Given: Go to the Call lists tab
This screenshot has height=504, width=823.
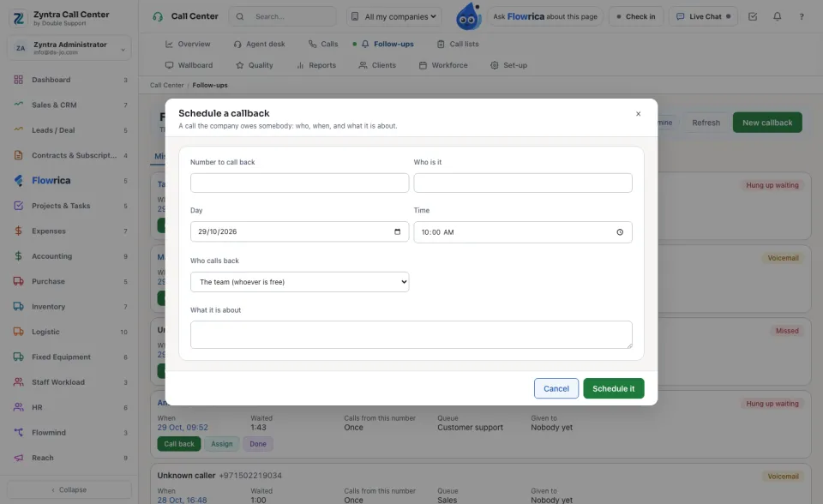Looking at the screenshot, I should (458, 44).
